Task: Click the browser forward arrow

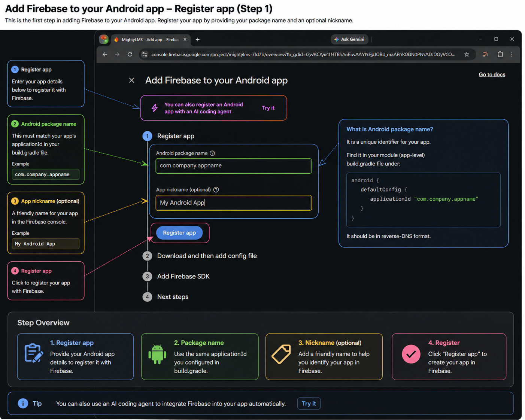Action: tap(117, 54)
